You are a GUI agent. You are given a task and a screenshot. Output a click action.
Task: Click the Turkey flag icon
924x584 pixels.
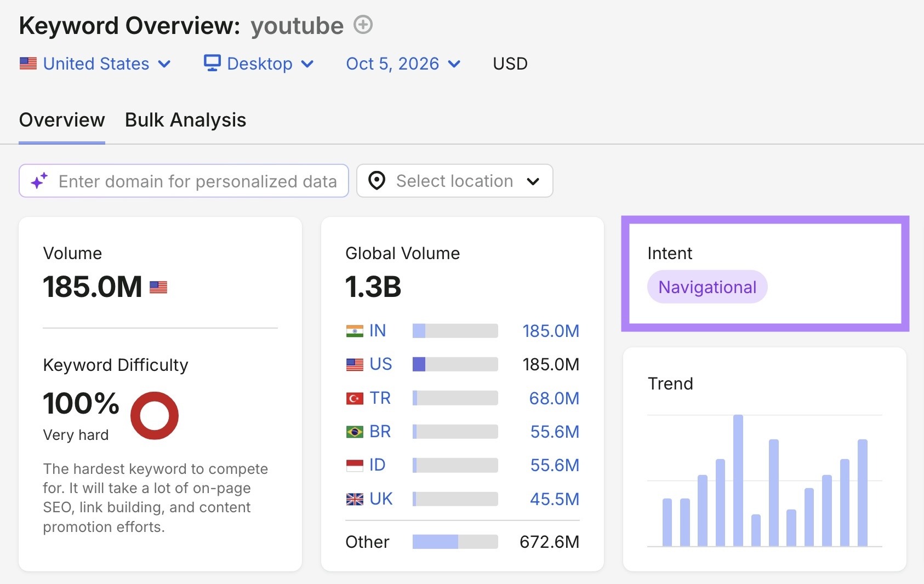pos(355,398)
